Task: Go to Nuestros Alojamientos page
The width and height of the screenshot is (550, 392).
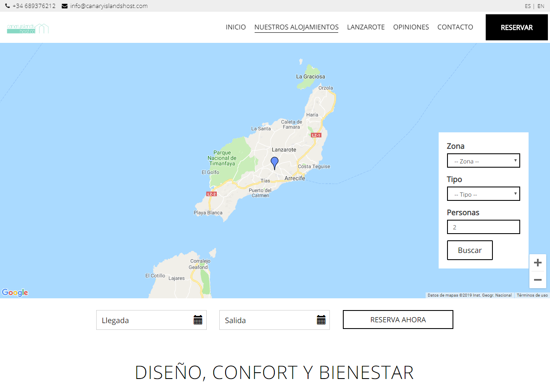Action: [296, 27]
